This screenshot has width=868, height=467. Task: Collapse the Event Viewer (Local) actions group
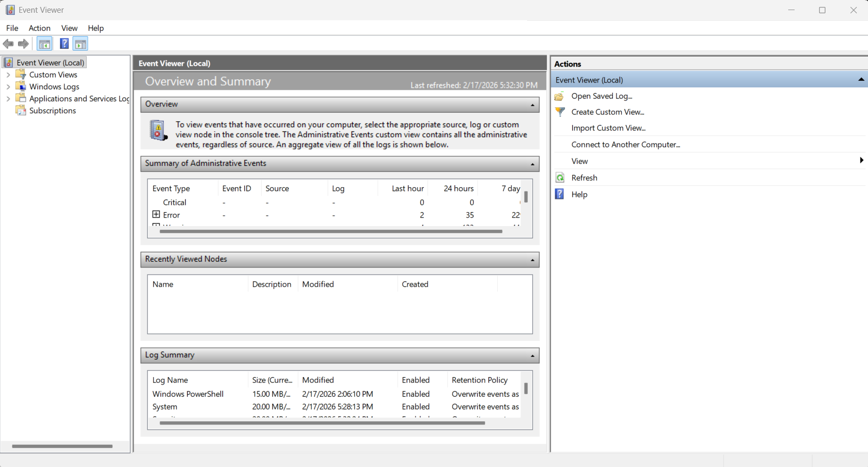(x=861, y=80)
